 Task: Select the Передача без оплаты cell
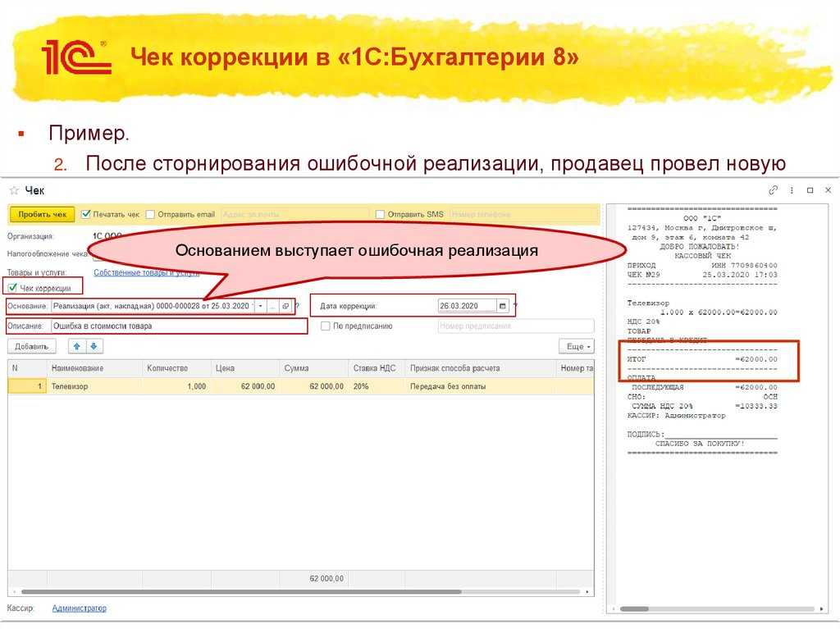pos(481,386)
